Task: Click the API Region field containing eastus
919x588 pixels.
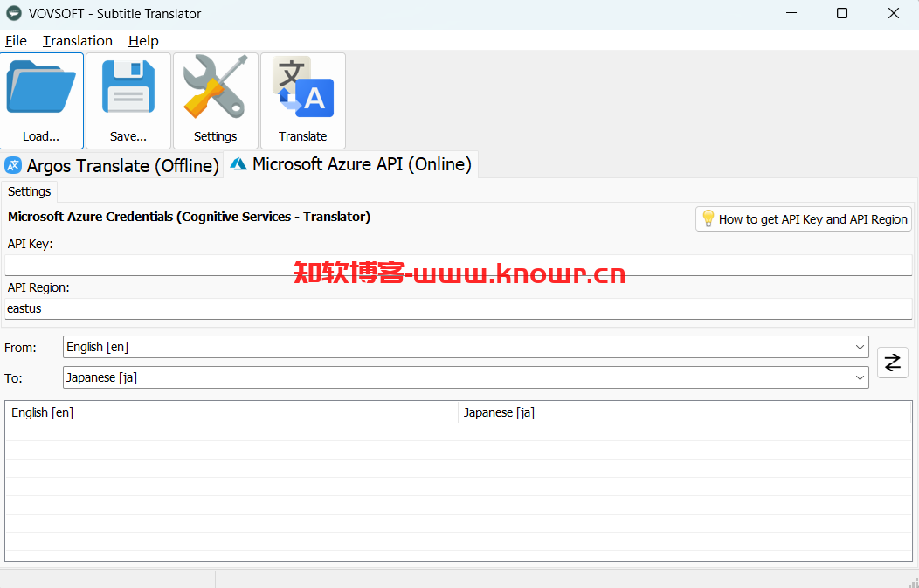Action: 459,308
